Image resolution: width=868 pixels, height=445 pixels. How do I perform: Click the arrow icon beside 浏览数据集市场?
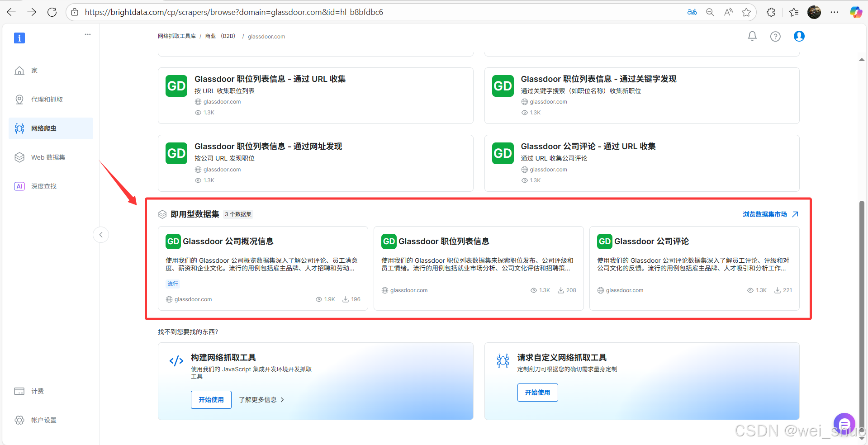point(795,214)
